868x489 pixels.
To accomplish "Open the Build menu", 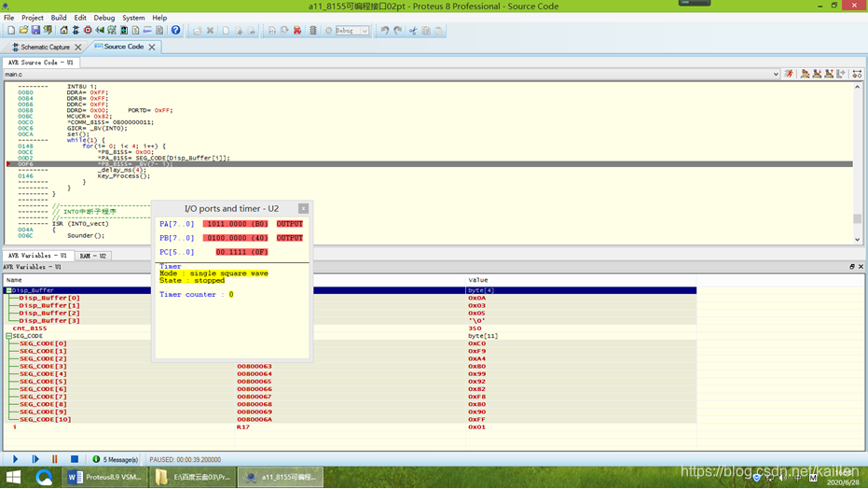I will coord(59,18).
